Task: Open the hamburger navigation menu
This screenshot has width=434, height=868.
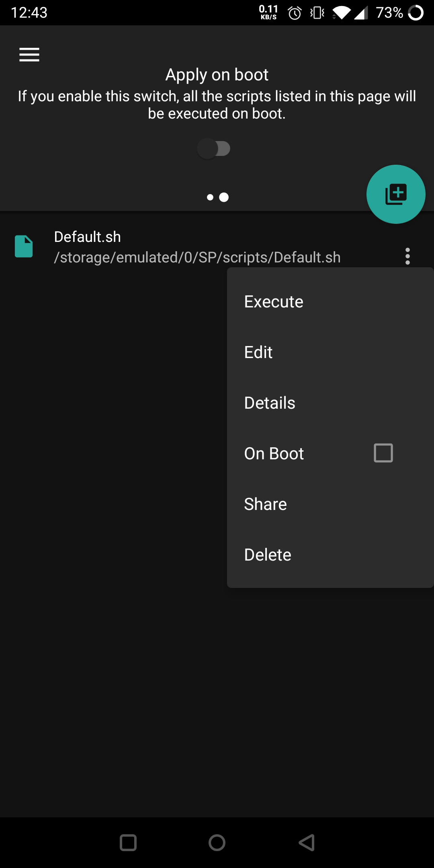Action: [29, 55]
